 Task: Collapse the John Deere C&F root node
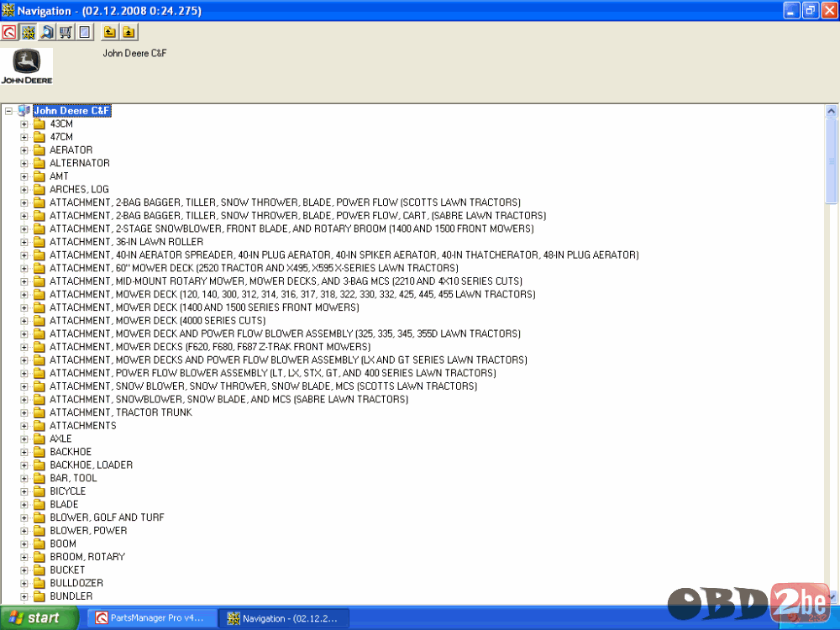pos(8,112)
